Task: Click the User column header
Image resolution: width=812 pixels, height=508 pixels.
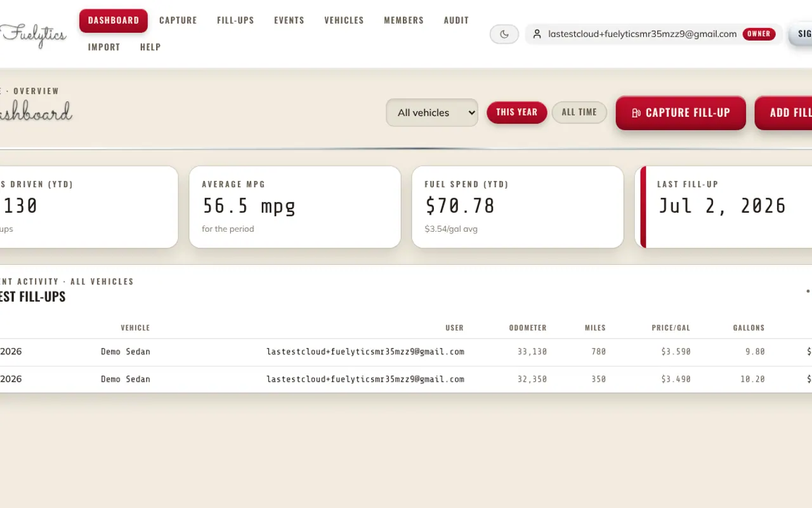Action: point(454,328)
